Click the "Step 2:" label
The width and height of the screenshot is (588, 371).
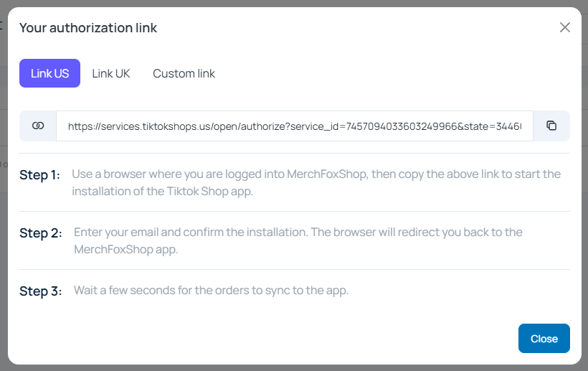tap(41, 233)
